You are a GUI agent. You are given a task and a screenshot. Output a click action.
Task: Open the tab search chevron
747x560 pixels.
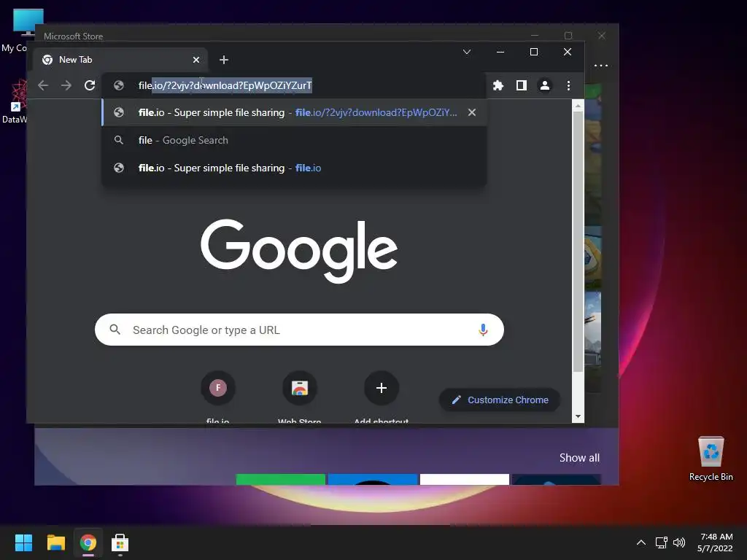point(467,52)
